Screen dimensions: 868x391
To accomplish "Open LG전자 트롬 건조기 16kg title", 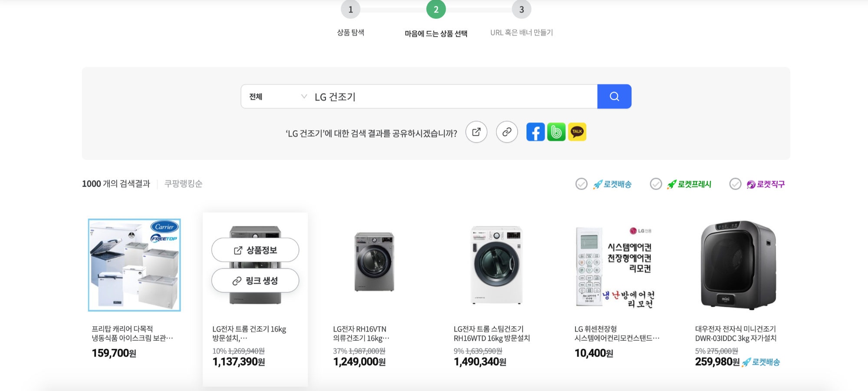I will click(x=249, y=334).
